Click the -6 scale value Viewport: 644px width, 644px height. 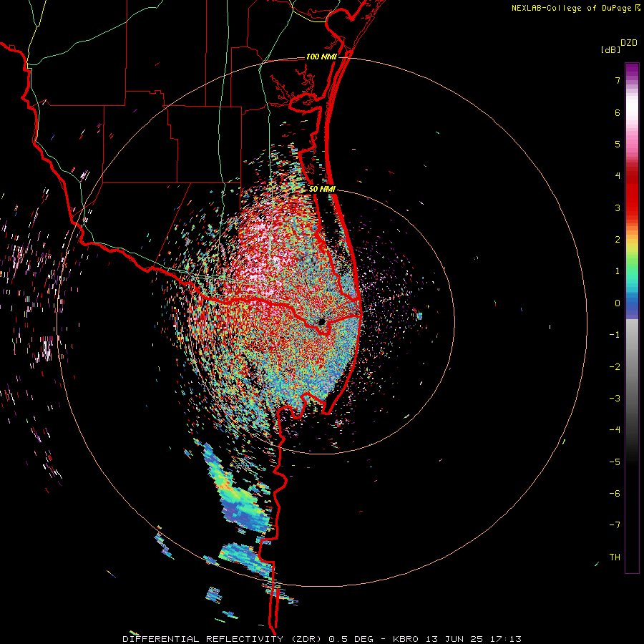point(615,494)
